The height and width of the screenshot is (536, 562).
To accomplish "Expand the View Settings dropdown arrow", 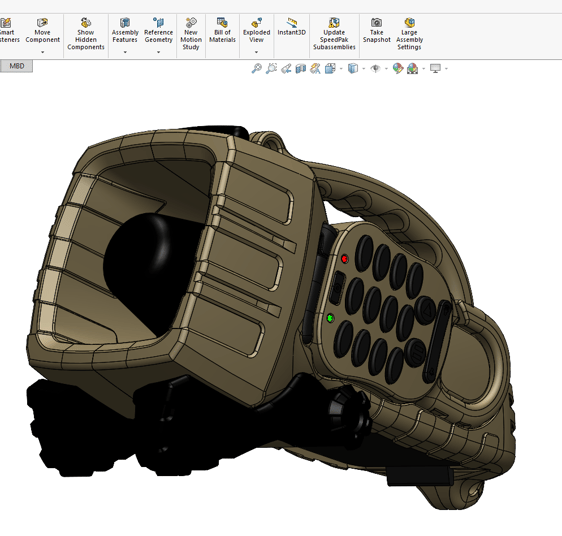I will coord(446,68).
